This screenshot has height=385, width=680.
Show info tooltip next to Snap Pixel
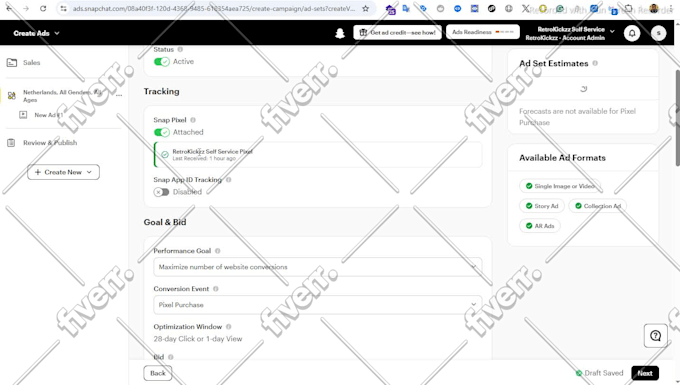pyautogui.click(x=193, y=120)
